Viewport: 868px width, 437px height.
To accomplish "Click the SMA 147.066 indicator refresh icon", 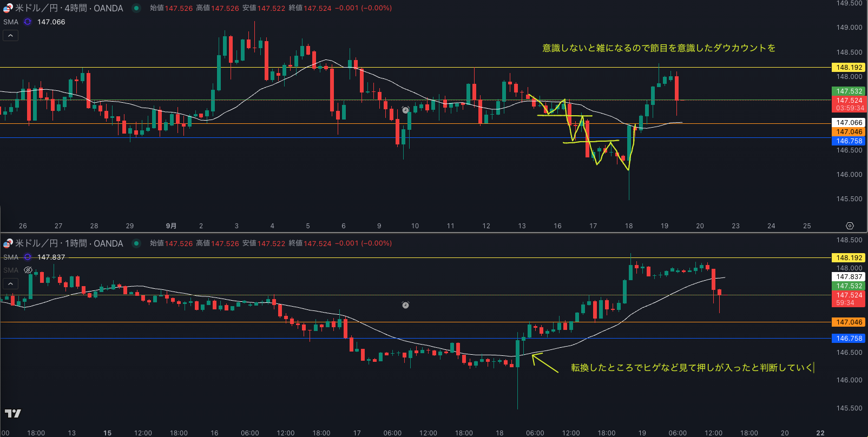I will pos(28,22).
